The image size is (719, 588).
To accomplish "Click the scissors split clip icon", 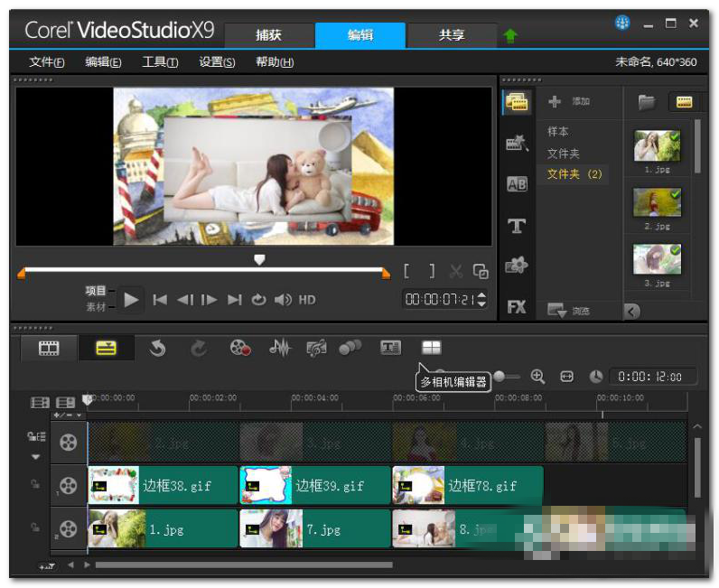I will tap(456, 271).
